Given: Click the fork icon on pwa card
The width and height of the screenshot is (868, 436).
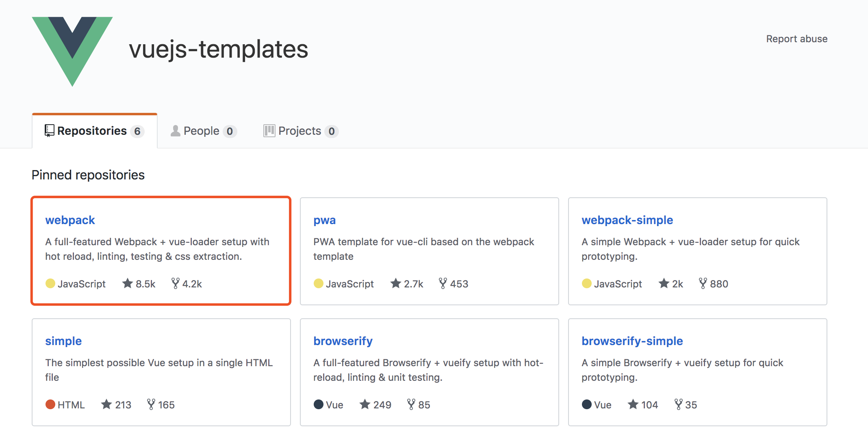Looking at the screenshot, I should tap(443, 283).
